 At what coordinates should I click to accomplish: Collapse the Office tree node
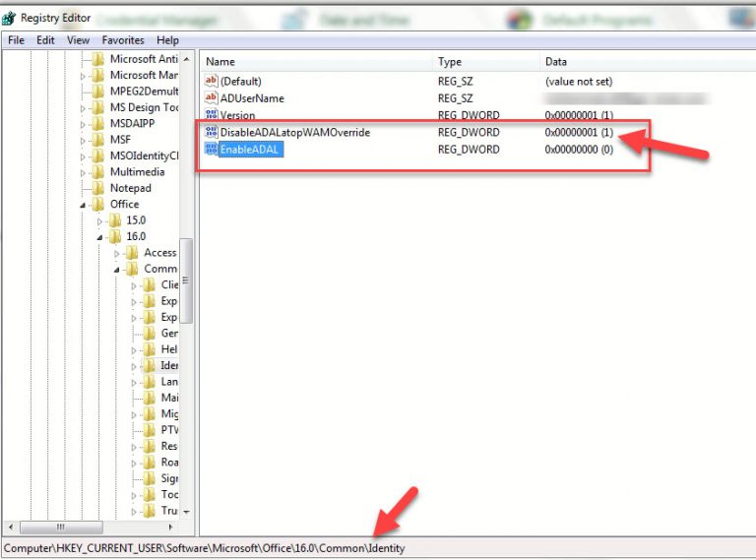pos(84,205)
